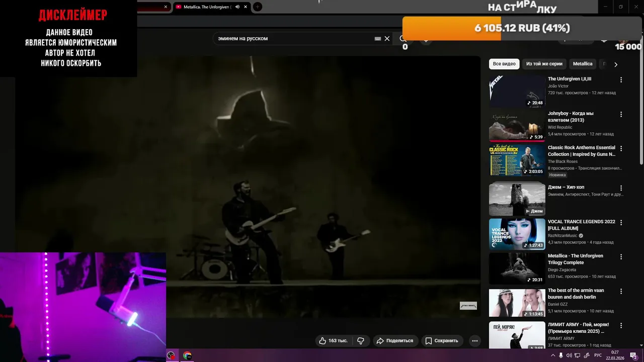Viewport: 644px width, 362px height.
Task: Open the Джем – Хип-хоп mix thumbnail
Action: (x=517, y=200)
